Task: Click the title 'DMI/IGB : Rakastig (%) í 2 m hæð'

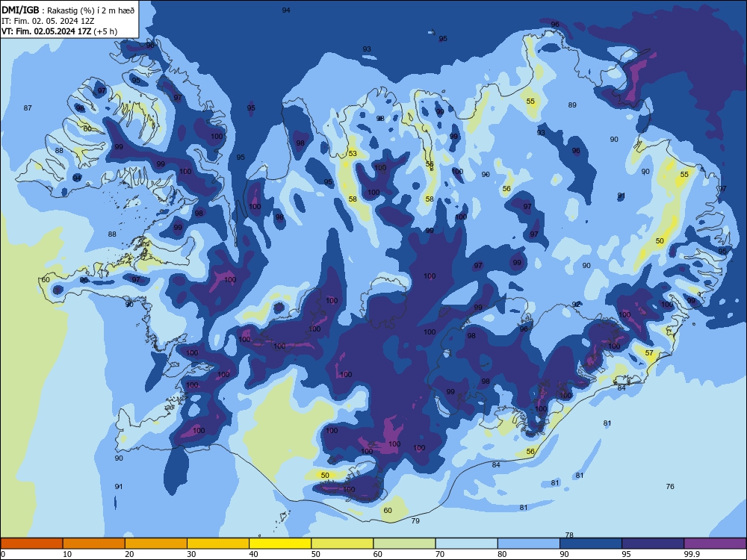Action: point(68,9)
